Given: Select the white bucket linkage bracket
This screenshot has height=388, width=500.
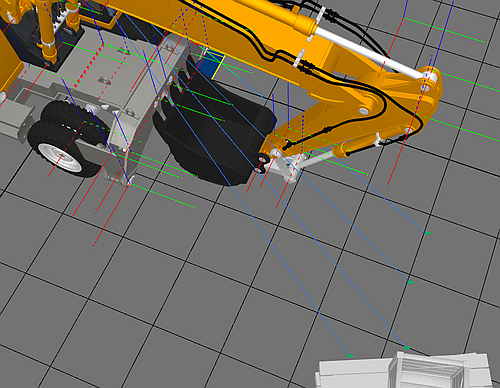Looking at the screenshot, I should pyautogui.click(x=287, y=168).
